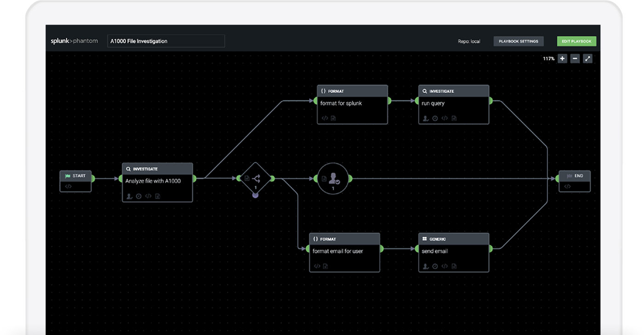The image size is (644, 335).
Task: Click document icon inside prompt circle
Action: 324,179
